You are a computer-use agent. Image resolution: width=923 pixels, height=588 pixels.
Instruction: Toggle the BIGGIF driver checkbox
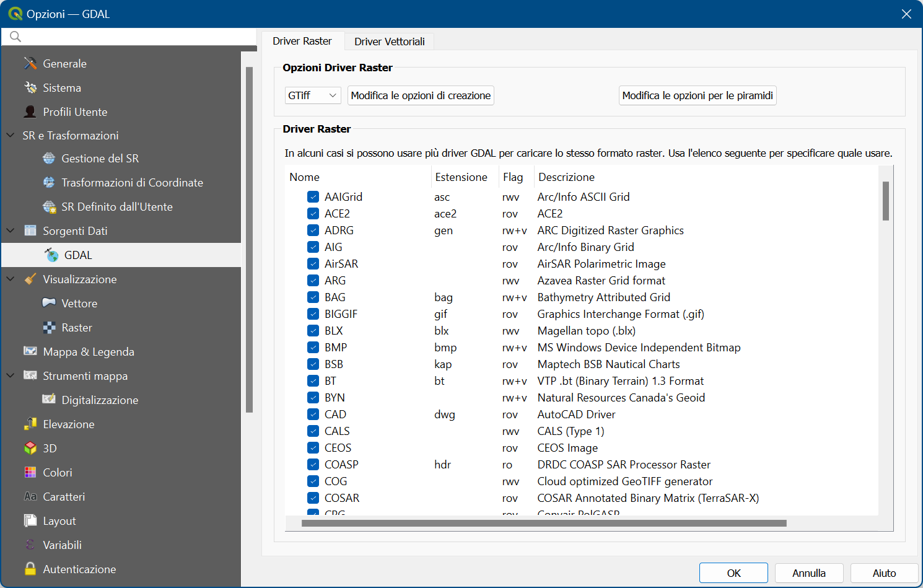[x=313, y=314]
